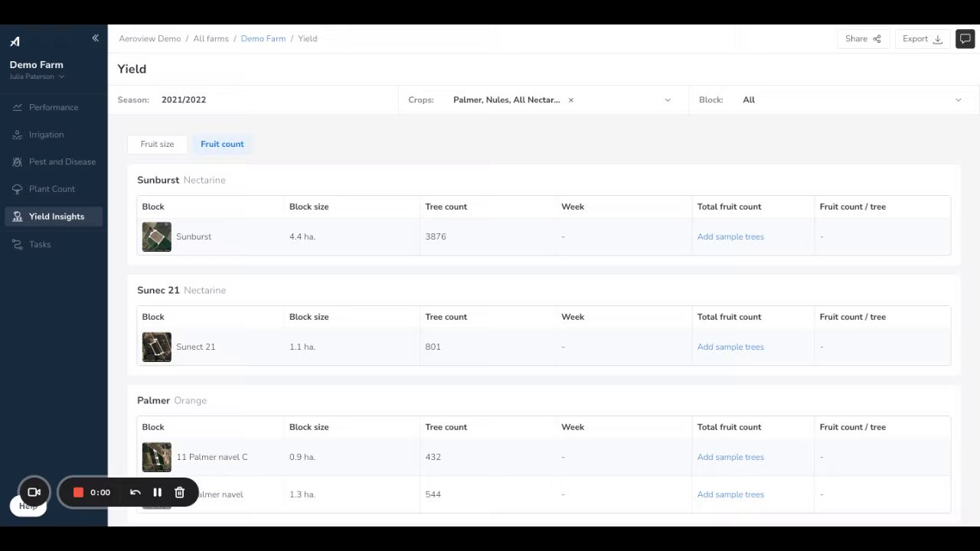Click the Aeroview logo icon
The height and width of the screenshot is (551, 980).
(15, 41)
